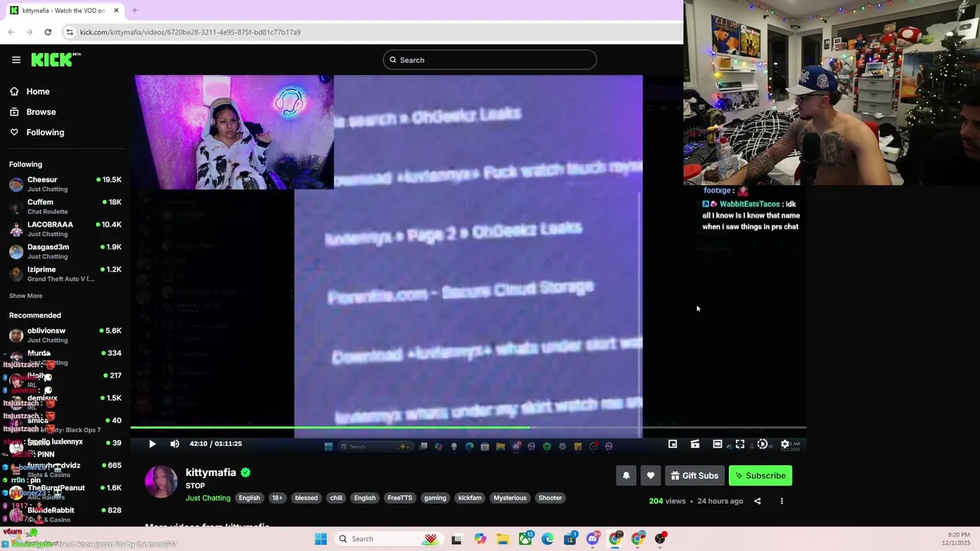Open Microsoft Edge from the taskbar
980x551 pixels.
pos(547,539)
